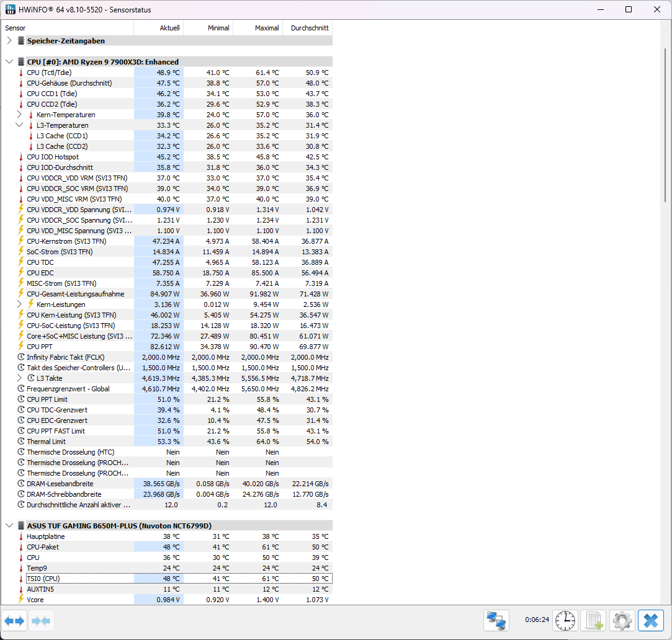
Task: Collapse the L3-Temperaturen subtree
Action: (x=19, y=125)
